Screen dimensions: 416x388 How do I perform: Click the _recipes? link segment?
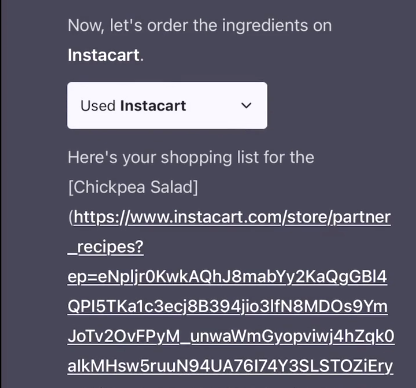pyautogui.click(x=106, y=247)
